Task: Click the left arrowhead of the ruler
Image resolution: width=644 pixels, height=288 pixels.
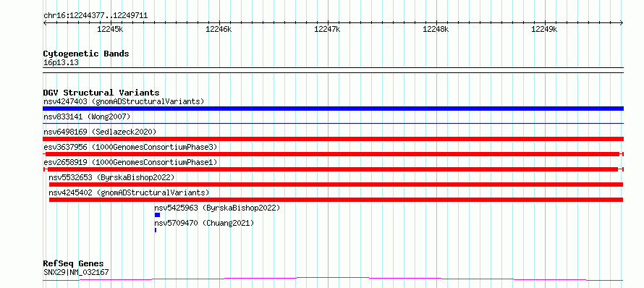Action: pos(45,23)
